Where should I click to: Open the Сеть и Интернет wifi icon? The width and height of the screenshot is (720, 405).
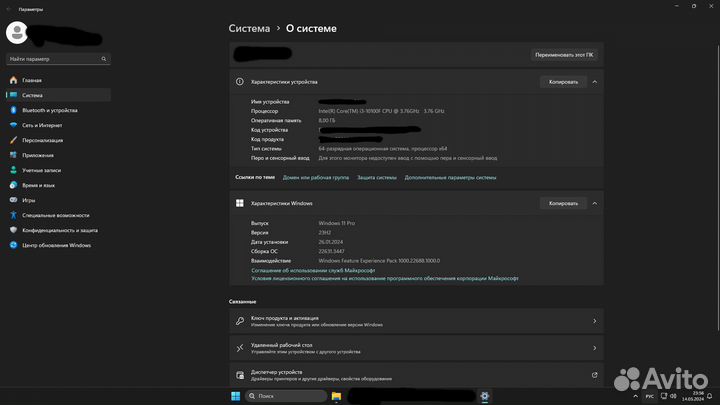click(13, 125)
